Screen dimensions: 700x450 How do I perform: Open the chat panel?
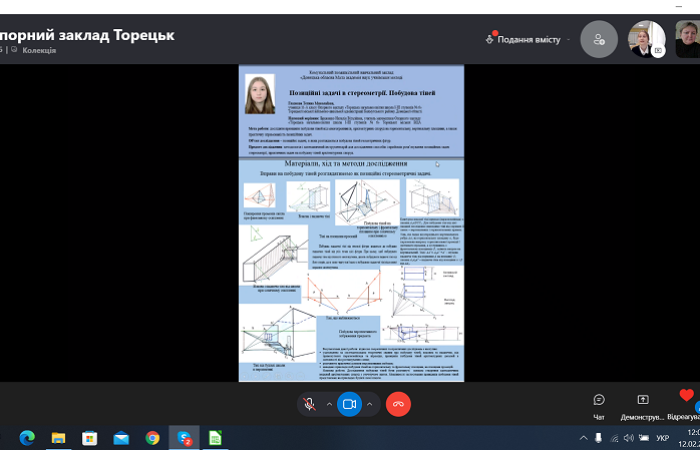[x=599, y=404]
